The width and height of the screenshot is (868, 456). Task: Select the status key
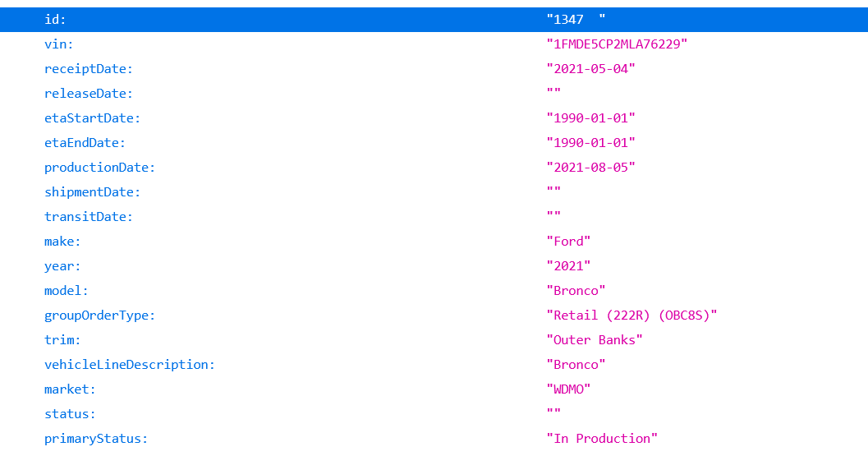pyautogui.click(x=70, y=414)
